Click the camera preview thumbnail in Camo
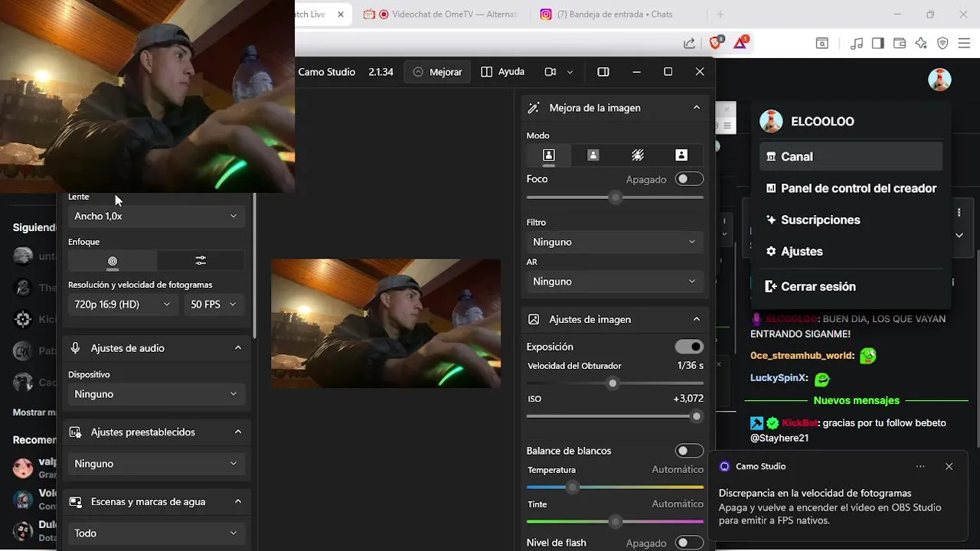Image resolution: width=980 pixels, height=551 pixels. (386, 323)
